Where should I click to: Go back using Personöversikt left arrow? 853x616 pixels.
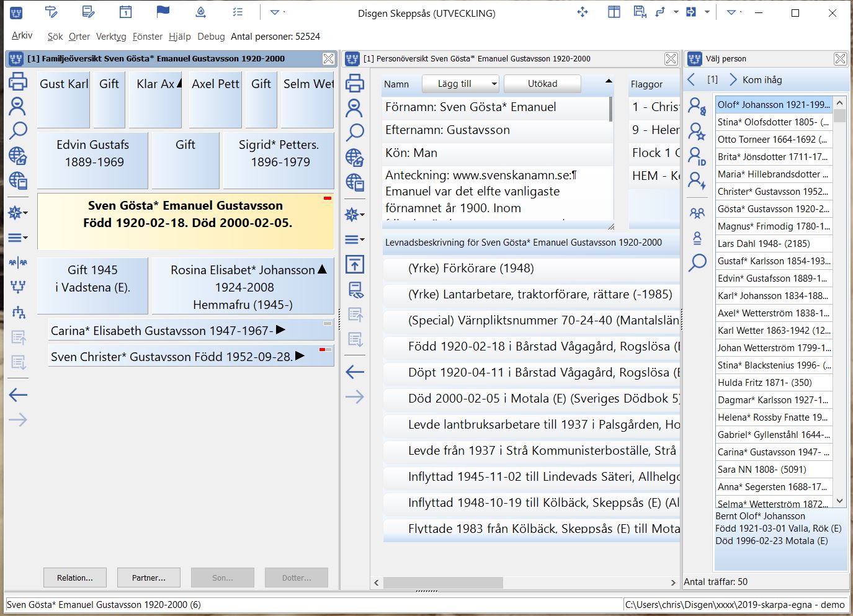tap(355, 372)
